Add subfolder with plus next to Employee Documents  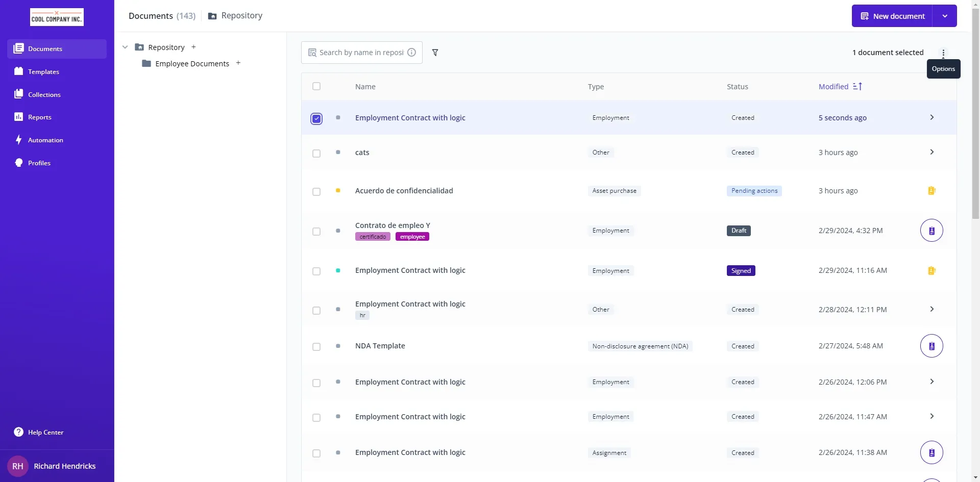point(238,63)
